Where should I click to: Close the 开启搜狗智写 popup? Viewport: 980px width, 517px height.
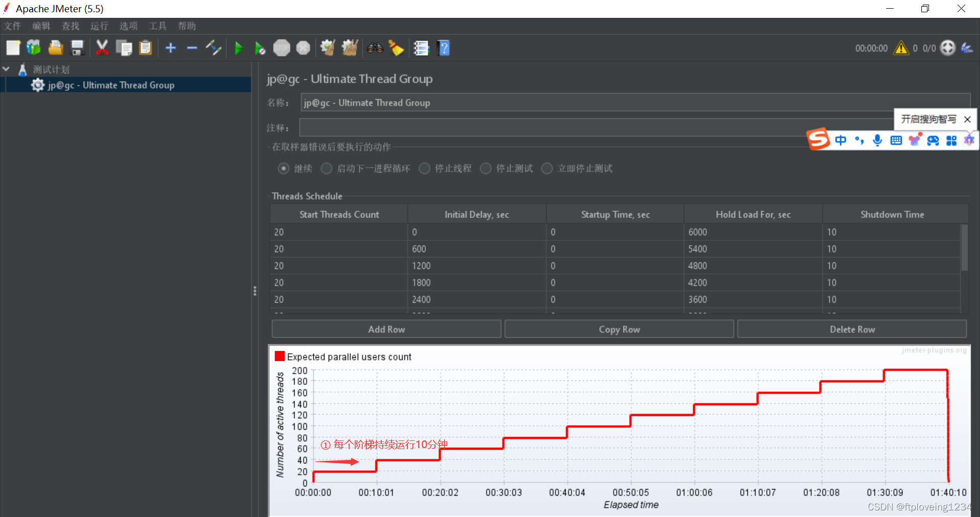[x=967, y=119]
